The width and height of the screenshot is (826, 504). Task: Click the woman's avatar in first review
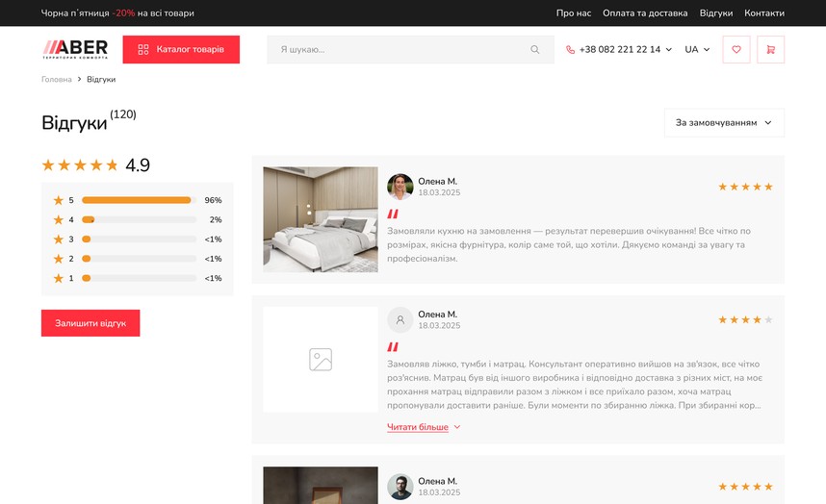[400, 187]
